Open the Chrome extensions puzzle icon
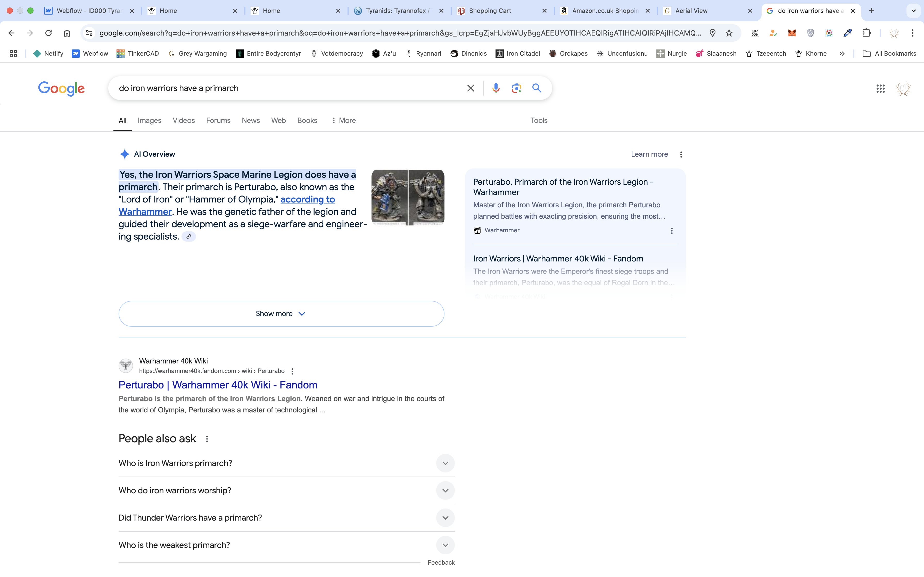924x577 pixels. pyautogui.click(x=866, y=33)
